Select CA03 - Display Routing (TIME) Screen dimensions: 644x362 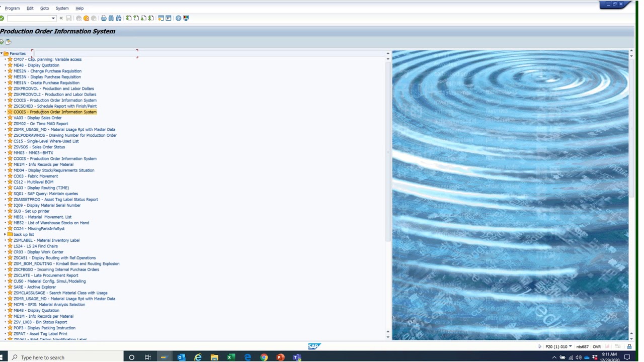pyautogui.click(x=41, y=188)
